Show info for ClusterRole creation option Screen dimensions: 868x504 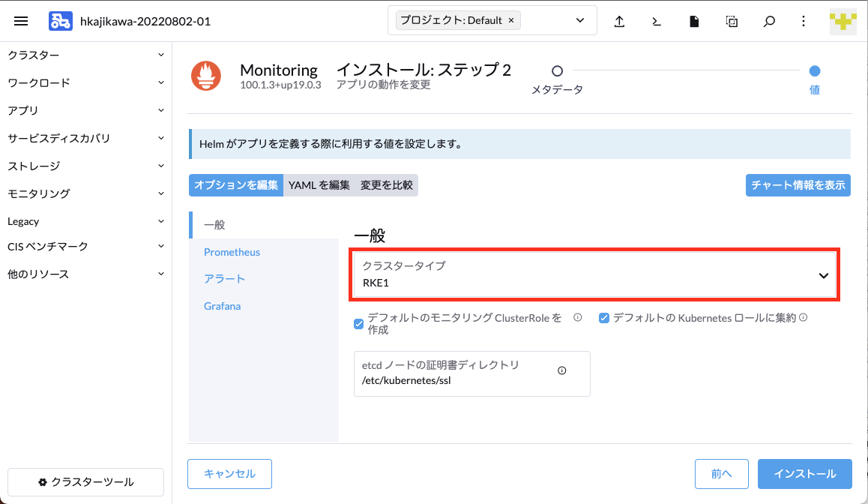coord(577,317)
